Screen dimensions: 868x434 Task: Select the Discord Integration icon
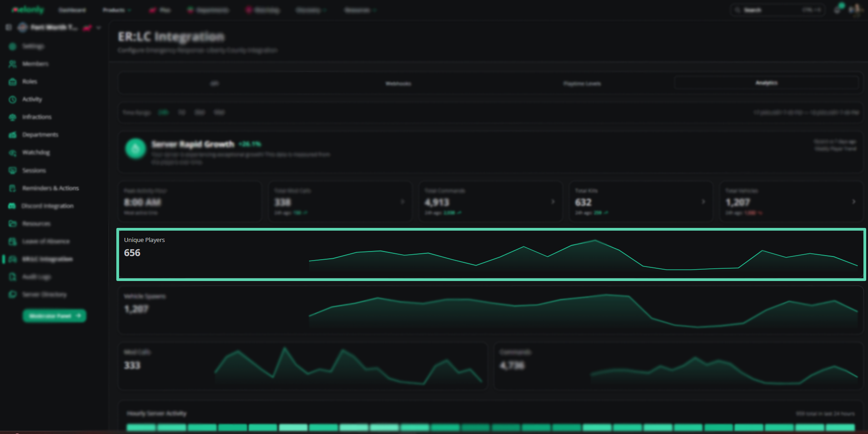pyautogui.click(x=12, y=206)
